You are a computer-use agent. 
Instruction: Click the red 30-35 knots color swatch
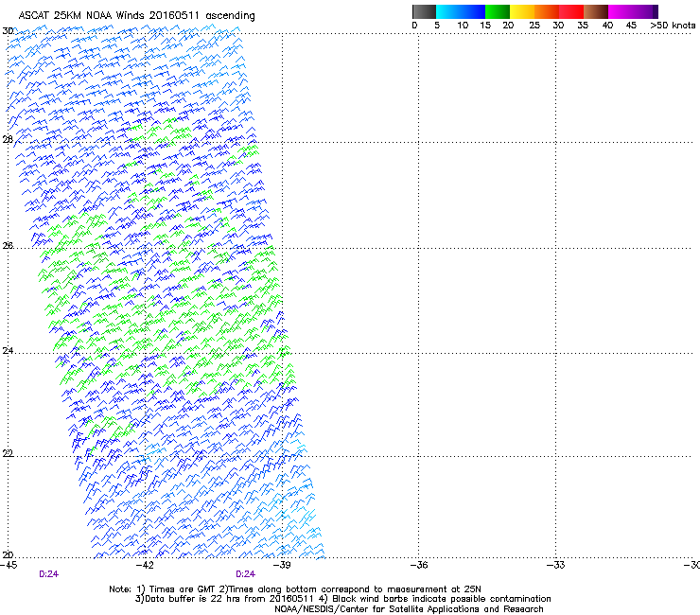click(x=571, y=11)
